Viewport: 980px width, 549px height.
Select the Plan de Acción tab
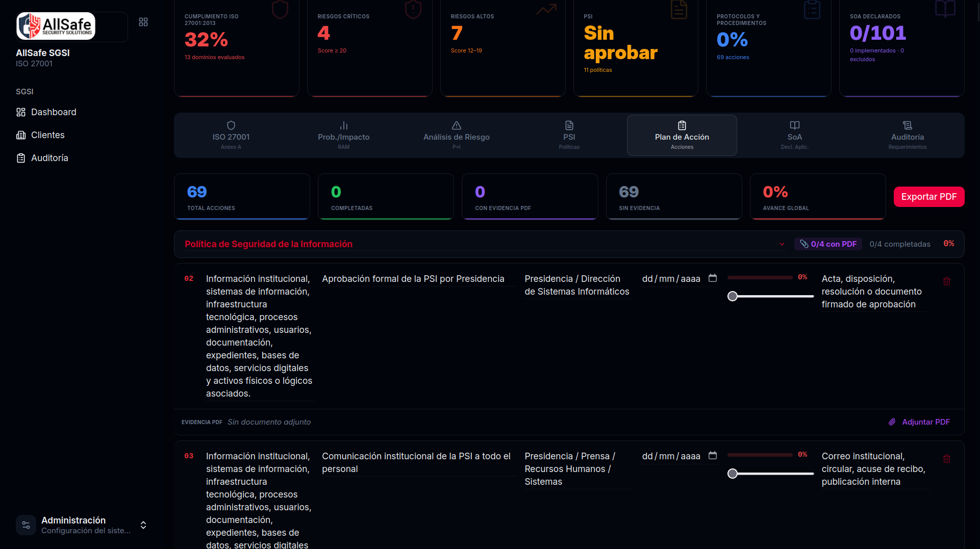pyautogui.click(x=682, y=136)
